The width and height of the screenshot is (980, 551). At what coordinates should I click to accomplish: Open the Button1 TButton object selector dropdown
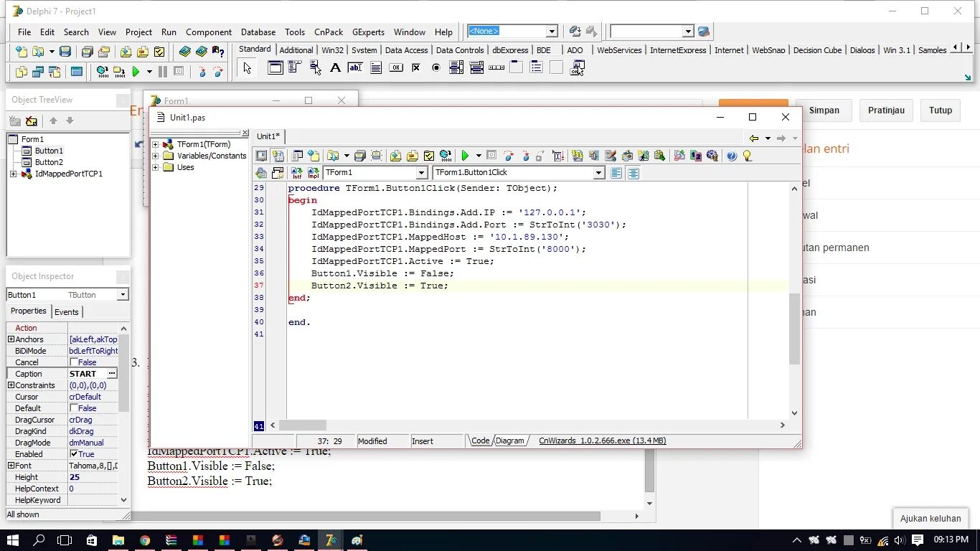click(x=123, y=295)
